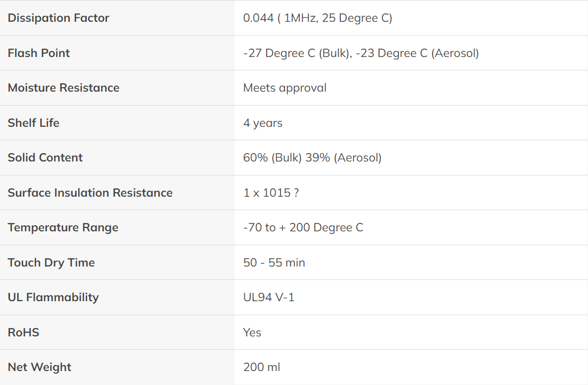Image resolution: width=588 pixels, height=385 pixels.
Task: Click the 60% (Bulk) 39% (Aerosol) value
Action: point(312,158)
